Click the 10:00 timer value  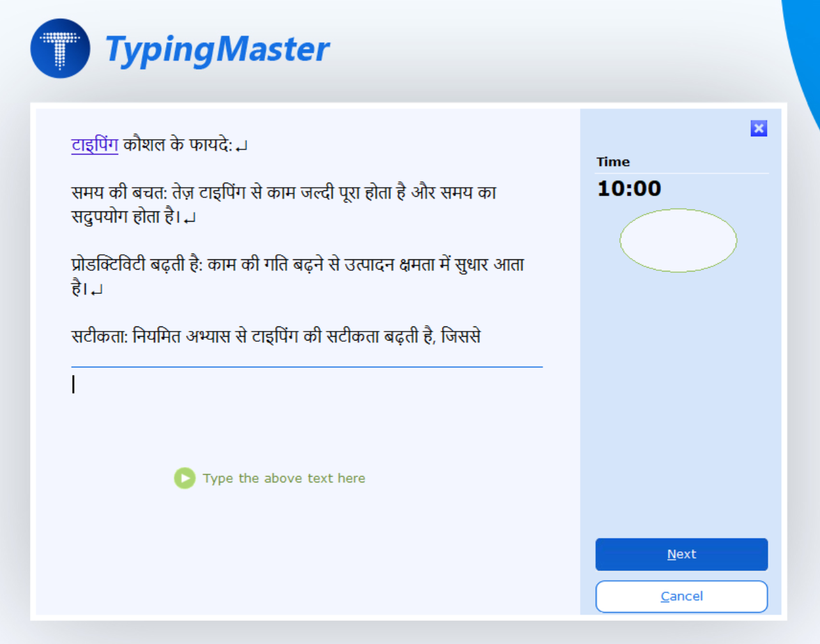pyautogui.click(x=629, y=188)
